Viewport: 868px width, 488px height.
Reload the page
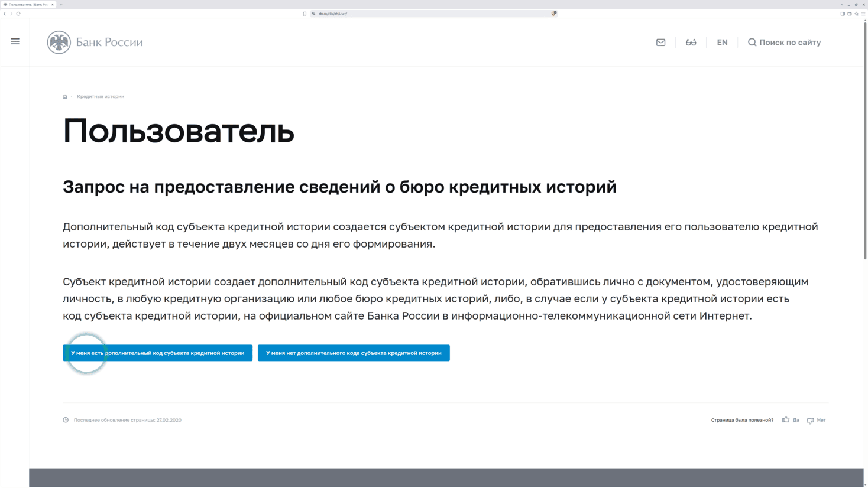(x=18, y=14)
